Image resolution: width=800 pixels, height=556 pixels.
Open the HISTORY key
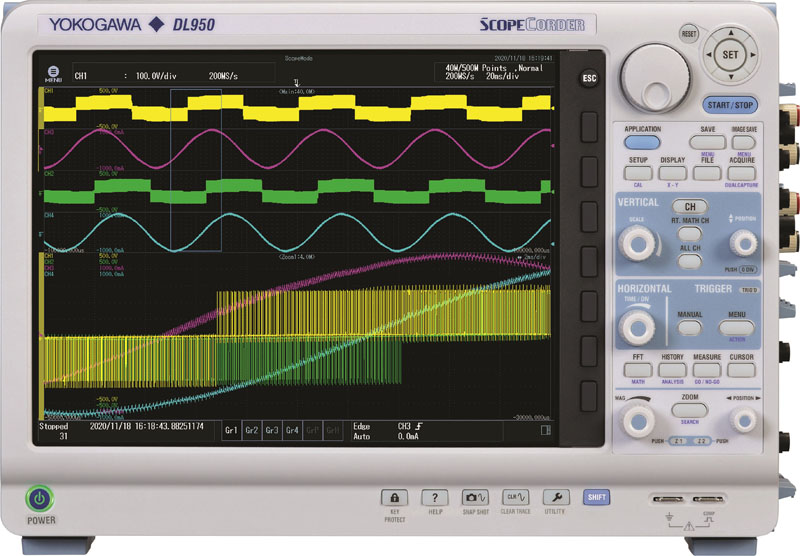tap(672, 370)
